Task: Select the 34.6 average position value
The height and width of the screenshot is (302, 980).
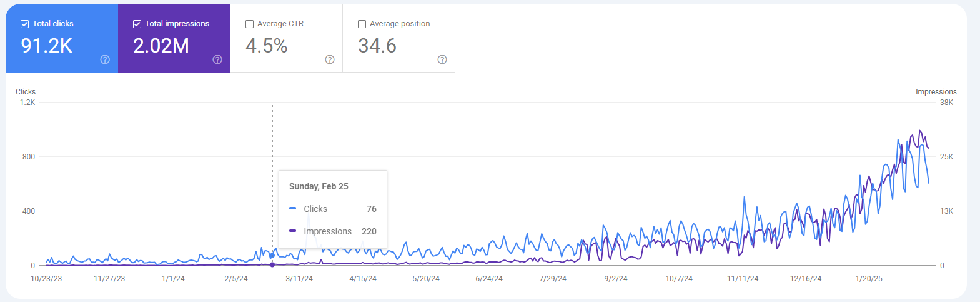Action: [377, 46]
